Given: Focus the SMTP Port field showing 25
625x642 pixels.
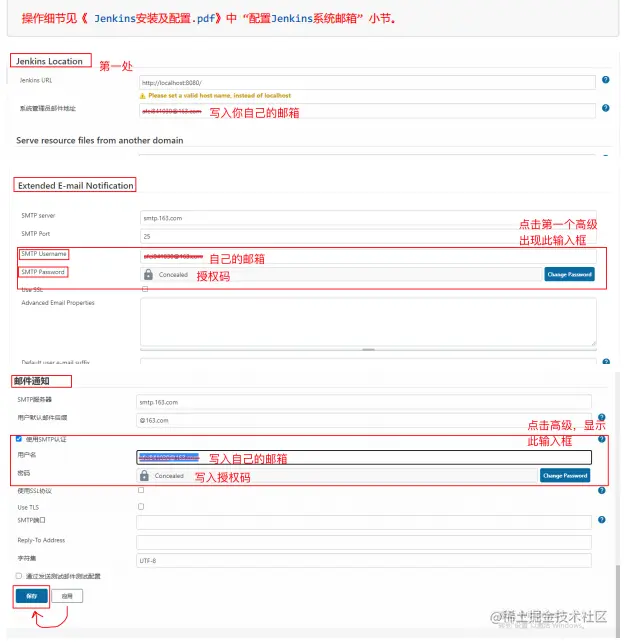Looking at the screenshot, I should pos(368,236).
